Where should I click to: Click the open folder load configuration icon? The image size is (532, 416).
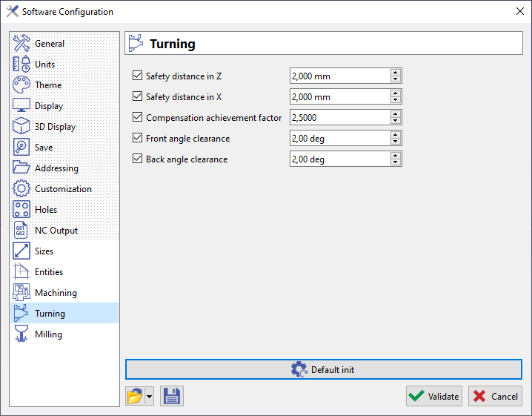coord(134,396)
